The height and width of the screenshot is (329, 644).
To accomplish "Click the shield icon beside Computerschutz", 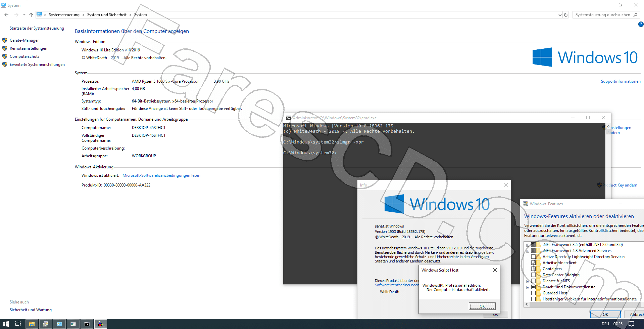I will (x=5, y=56).
